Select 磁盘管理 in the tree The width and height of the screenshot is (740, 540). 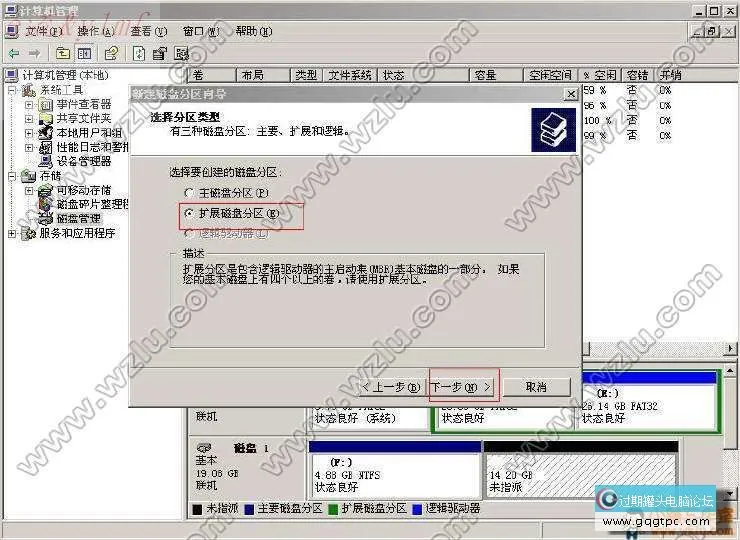(78, 219)
